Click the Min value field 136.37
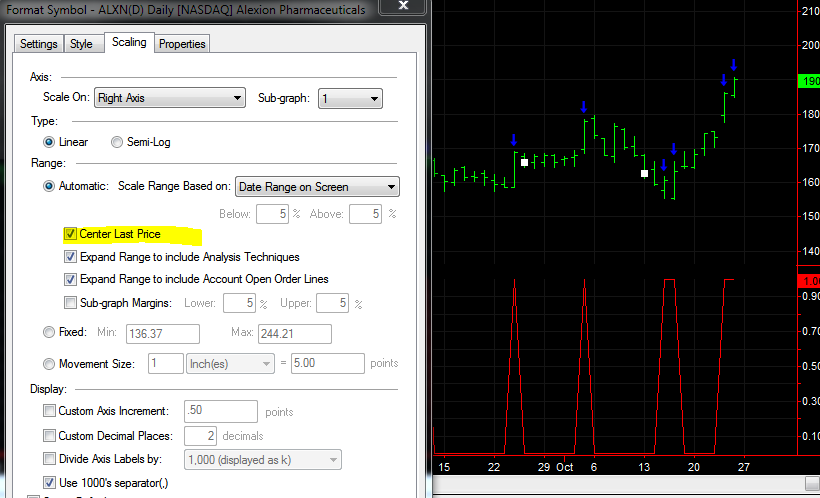Image resolution: width=820 pixels, height=498 pixels. [163, 334]
